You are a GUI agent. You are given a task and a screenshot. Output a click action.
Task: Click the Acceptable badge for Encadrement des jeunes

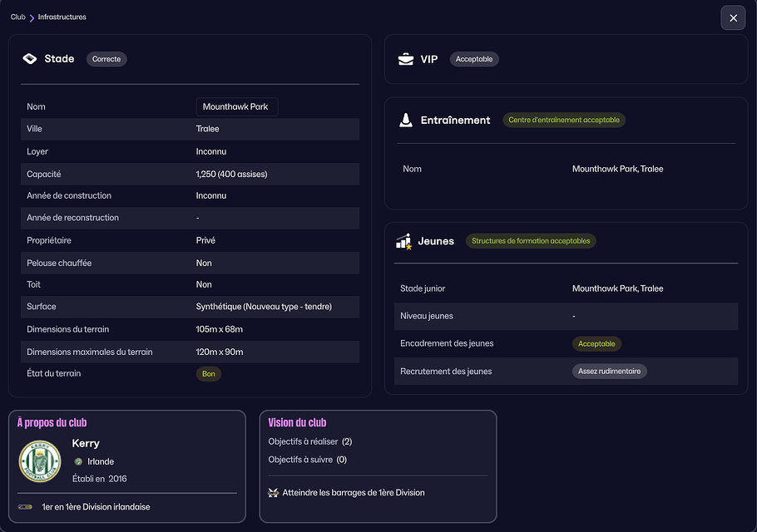coord(596,344)
